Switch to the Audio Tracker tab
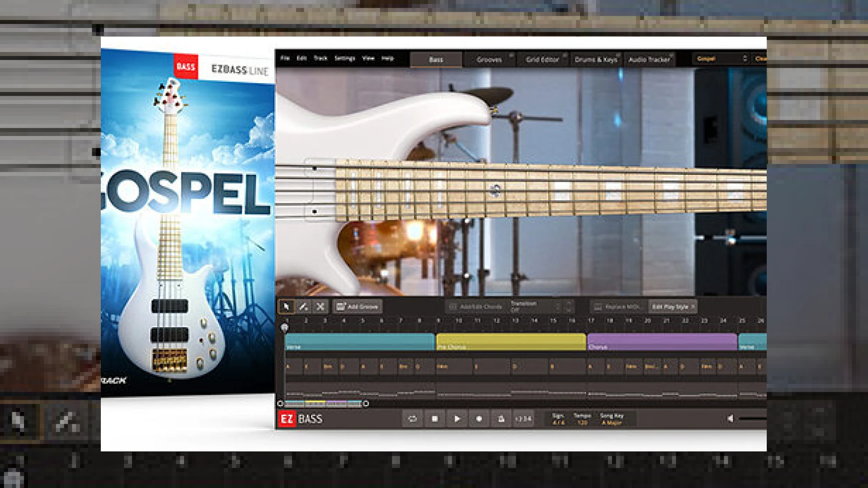Screen dimensions: 868x488 click(x=649, y=60)
